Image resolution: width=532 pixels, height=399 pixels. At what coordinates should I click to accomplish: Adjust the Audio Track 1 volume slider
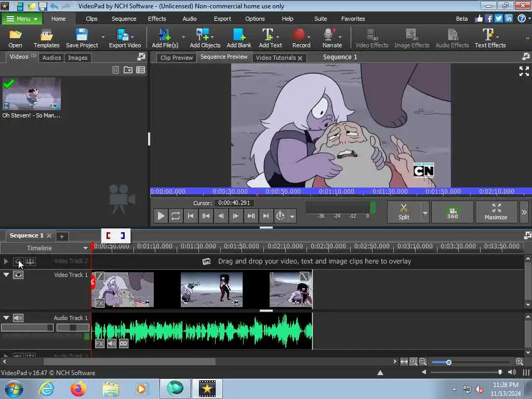[x=27, y=327]
